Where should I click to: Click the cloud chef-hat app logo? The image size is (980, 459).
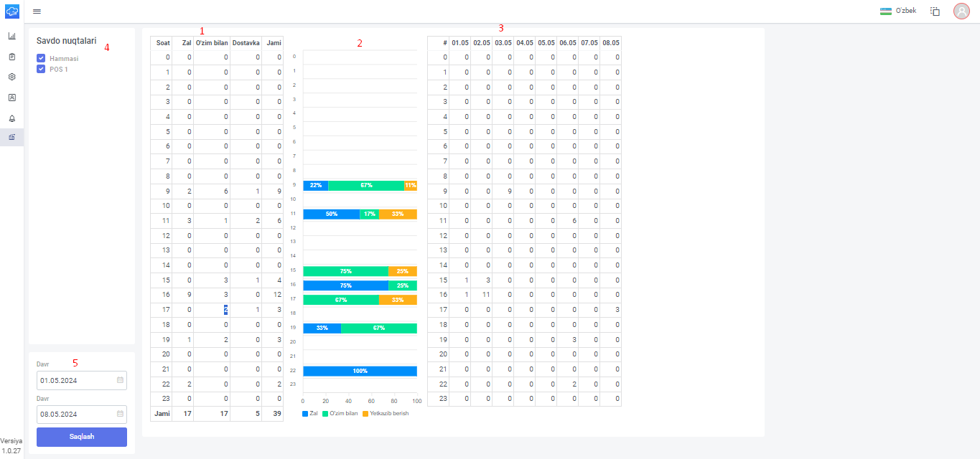point(11,11)
